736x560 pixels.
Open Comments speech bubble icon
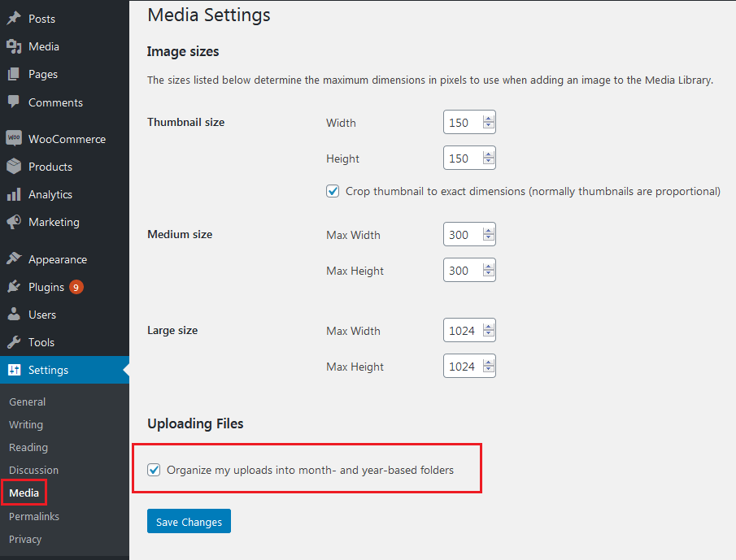coord(14,102)
